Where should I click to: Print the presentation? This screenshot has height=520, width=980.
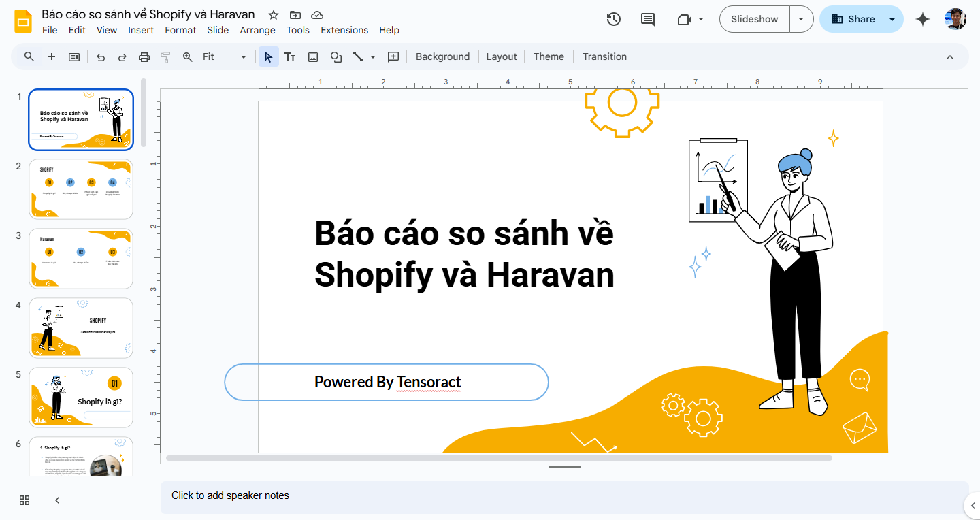[144, 57]
